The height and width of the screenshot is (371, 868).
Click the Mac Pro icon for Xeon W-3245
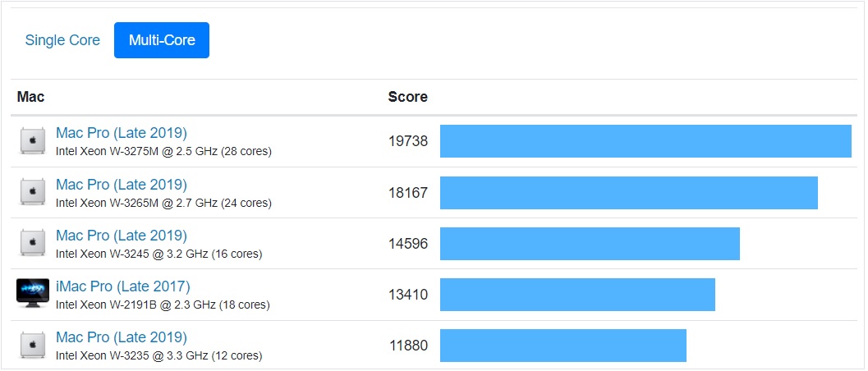pos(33,243)
